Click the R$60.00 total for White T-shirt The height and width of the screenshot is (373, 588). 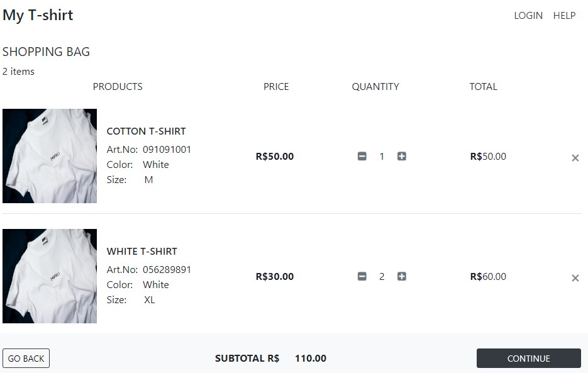pyautogui.click(x=488, y=277)
